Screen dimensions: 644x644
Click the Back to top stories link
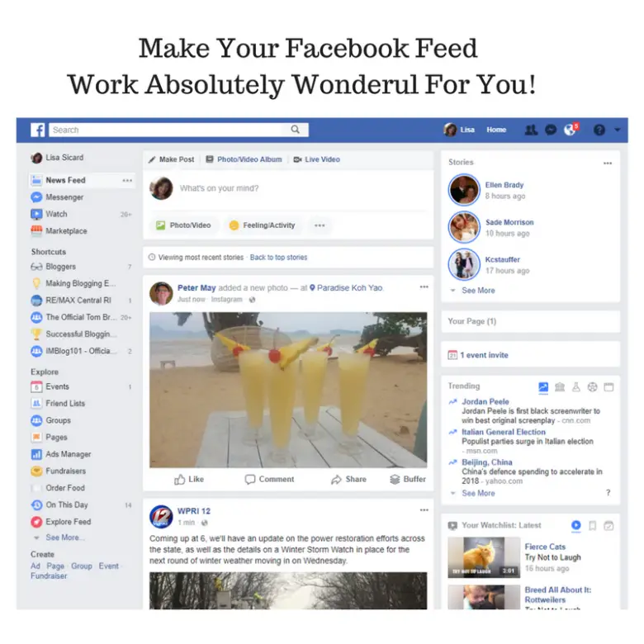point(278,258)
